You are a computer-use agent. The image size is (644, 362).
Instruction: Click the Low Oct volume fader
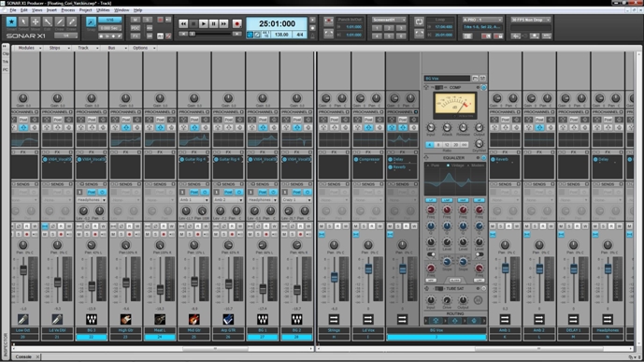[x=23, y=270]
